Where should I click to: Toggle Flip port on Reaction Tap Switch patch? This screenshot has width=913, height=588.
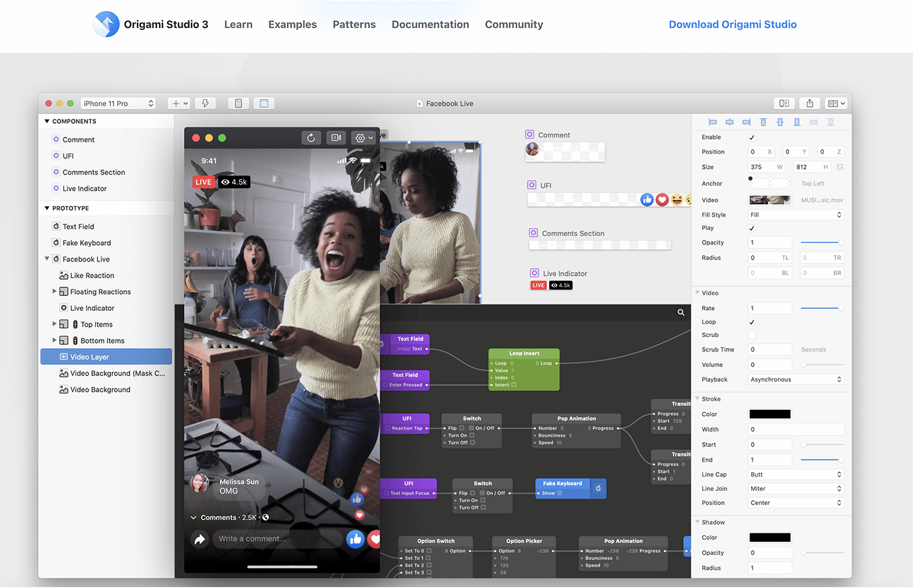462,428
